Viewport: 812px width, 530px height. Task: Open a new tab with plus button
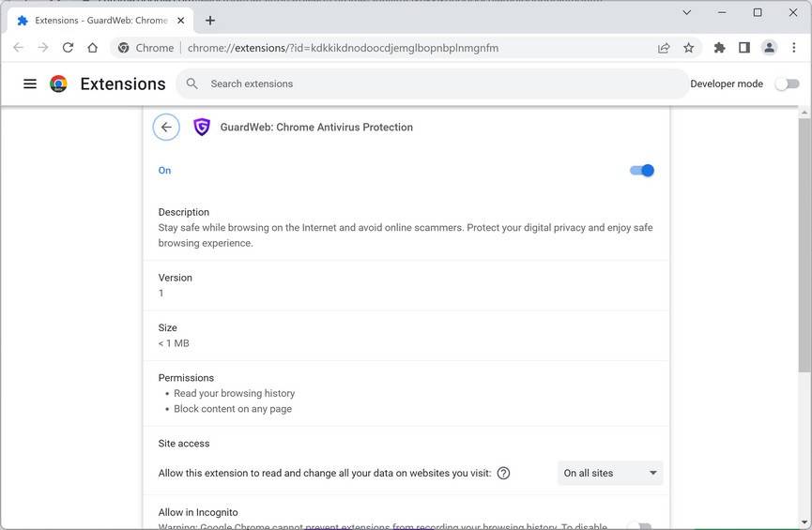click(x=209, y=20)
